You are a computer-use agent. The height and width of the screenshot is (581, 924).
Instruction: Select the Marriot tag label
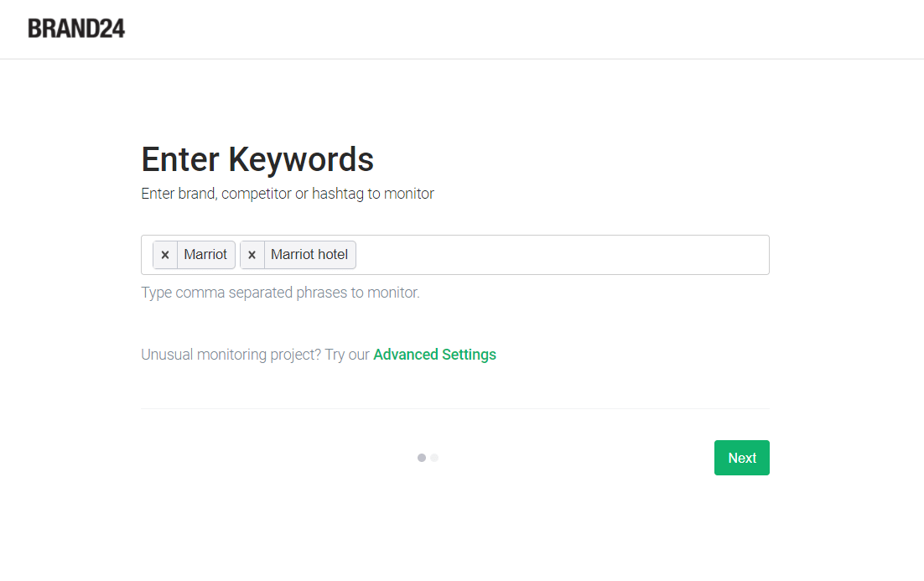[x=205, y=255]
